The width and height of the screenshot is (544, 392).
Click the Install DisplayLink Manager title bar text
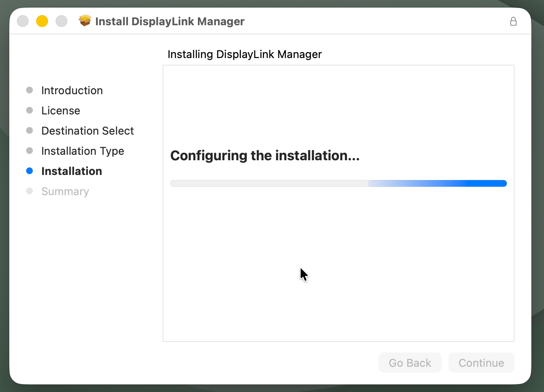[x=170, y=21]
